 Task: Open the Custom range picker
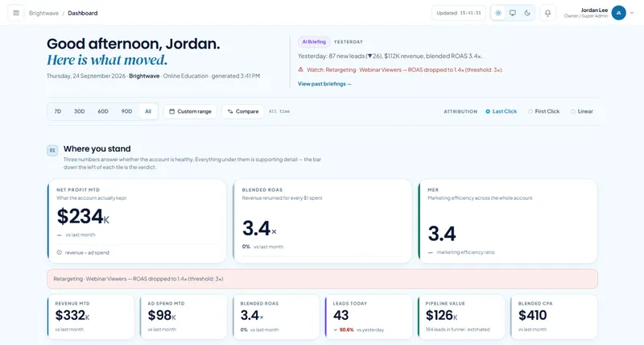point(190,111)
